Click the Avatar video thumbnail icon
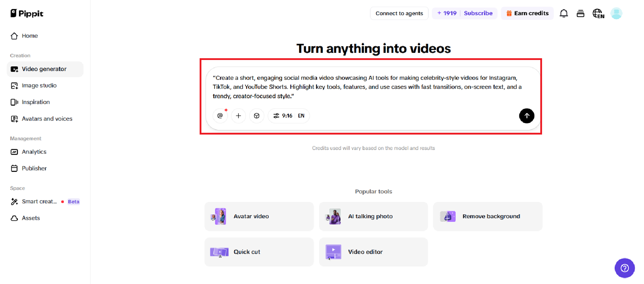Viewport: 644px width, 284px height. 219,217
